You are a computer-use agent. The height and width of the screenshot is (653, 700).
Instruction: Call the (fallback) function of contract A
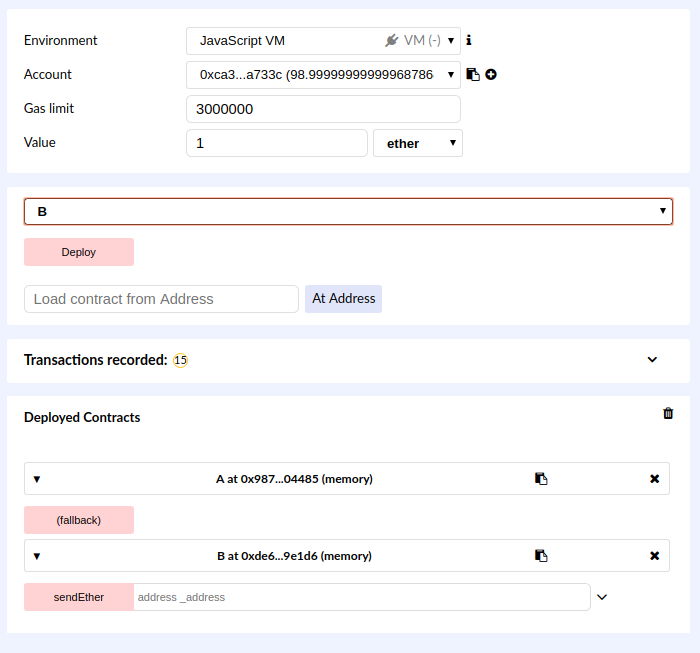point(79,520)
